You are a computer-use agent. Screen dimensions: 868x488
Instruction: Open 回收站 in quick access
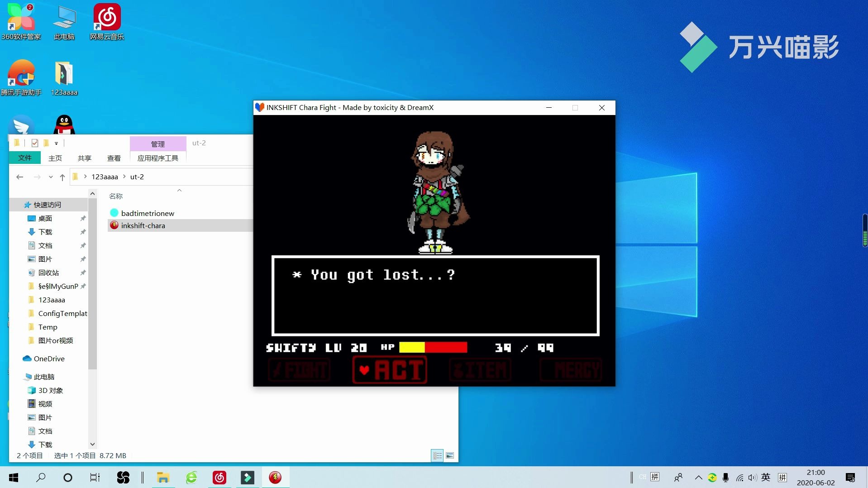pyautogui.click(x=48, y=273)
